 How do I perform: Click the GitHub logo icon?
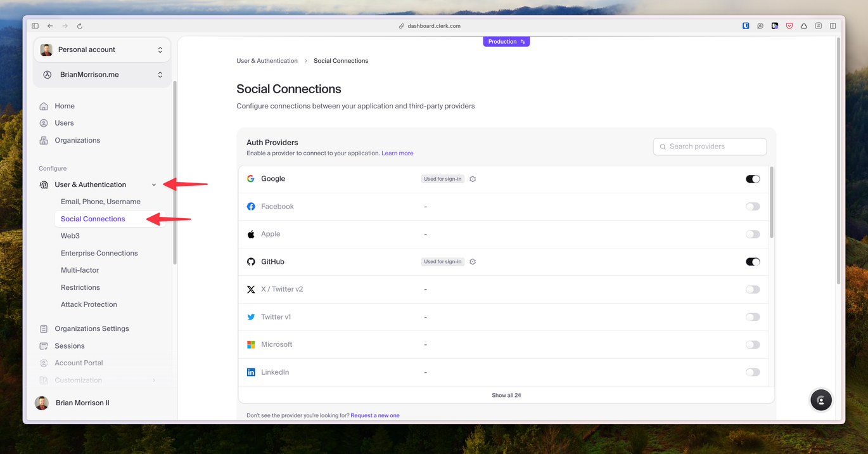tap(251, 261)
